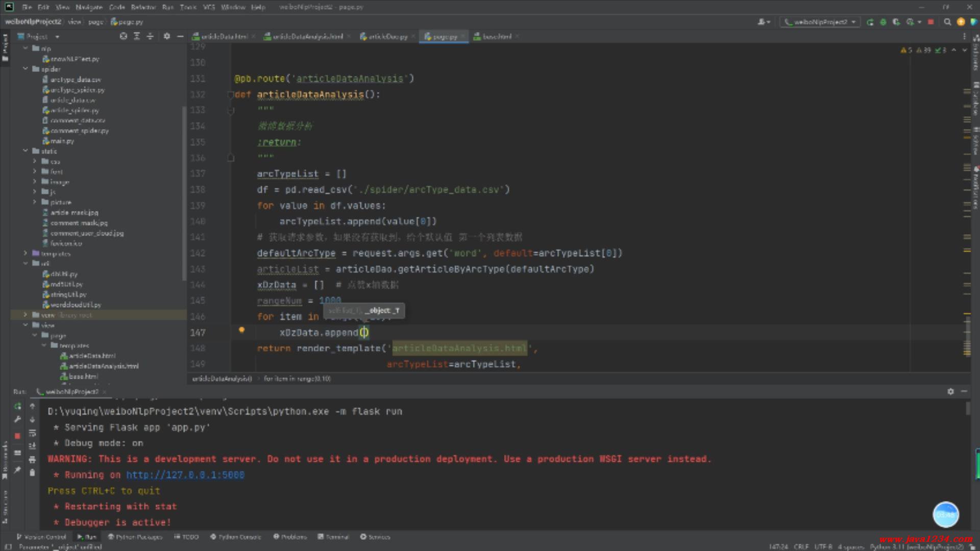Viewport: 980px width, 551px height.
Task: Click the Debug bug icon in the toolbar
Action: (x=883, y=22)
